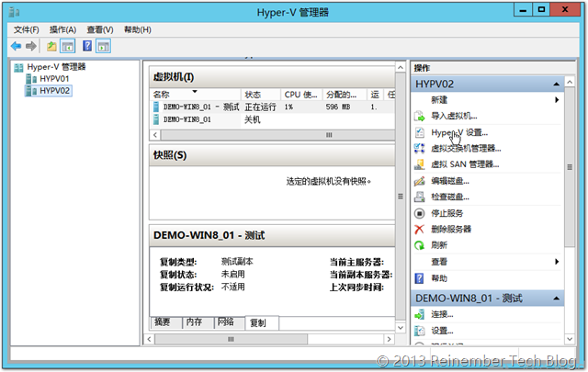Viewport: 588px width, 372px height.
Task: Click the Hyper-V Manager root tree icon
Action: pyautogui.click(x=18, y=67)
